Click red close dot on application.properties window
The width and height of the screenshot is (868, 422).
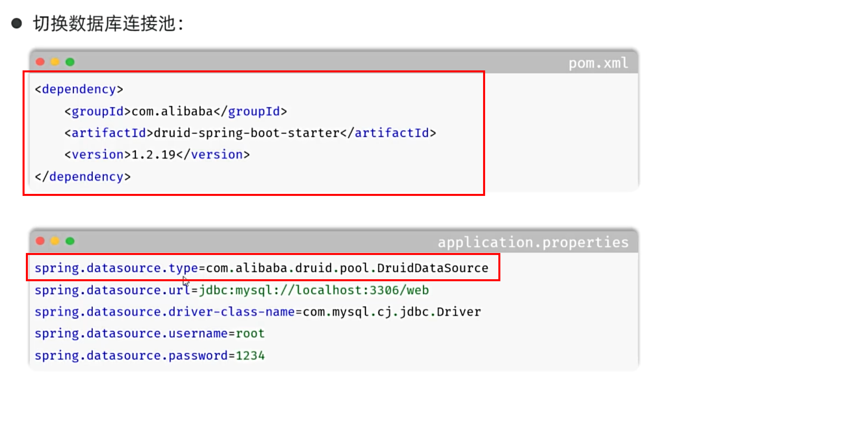point(40,241)
